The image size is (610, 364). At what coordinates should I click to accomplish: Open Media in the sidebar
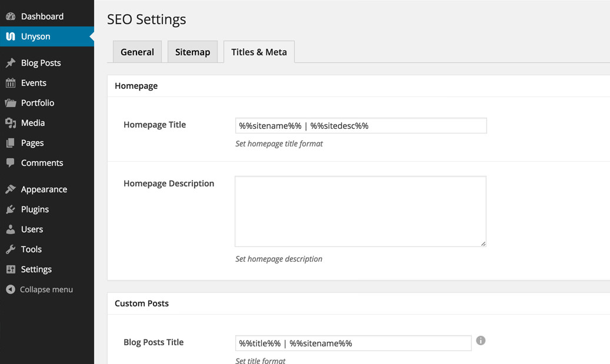47,123
